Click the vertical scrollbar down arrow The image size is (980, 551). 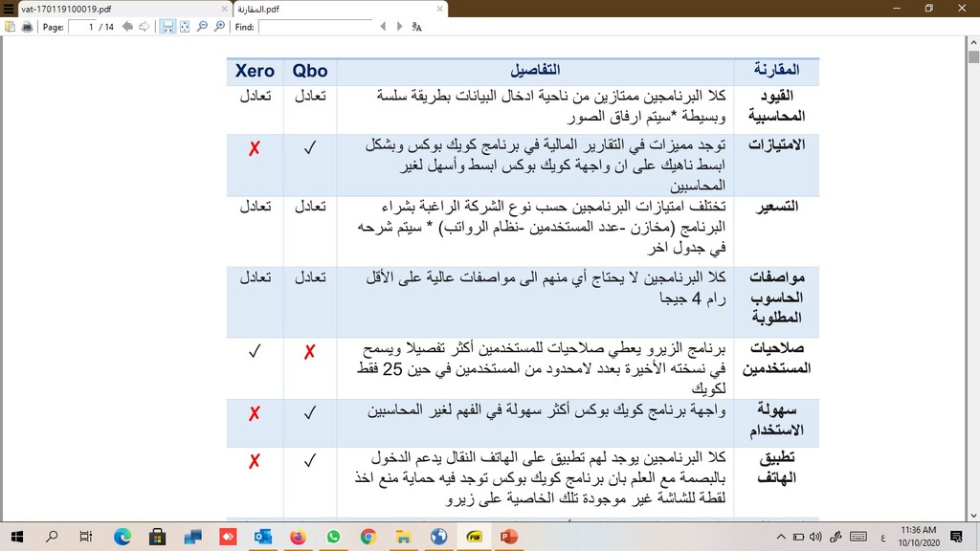pyautogui.click(x=973, y=516)
